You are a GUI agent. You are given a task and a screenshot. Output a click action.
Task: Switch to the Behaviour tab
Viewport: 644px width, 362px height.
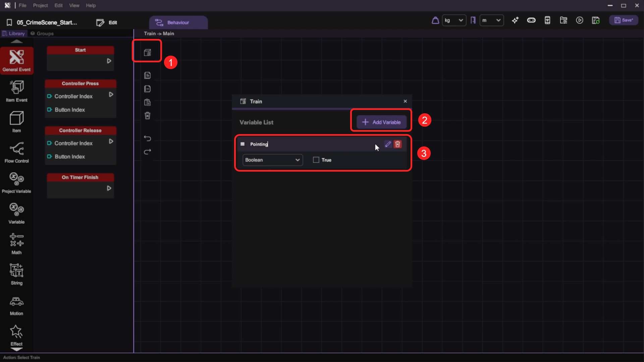click(178, 22)
